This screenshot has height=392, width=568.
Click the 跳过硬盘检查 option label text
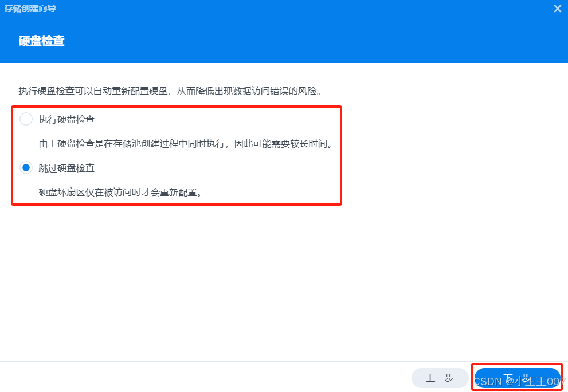[x=66, y=168]
